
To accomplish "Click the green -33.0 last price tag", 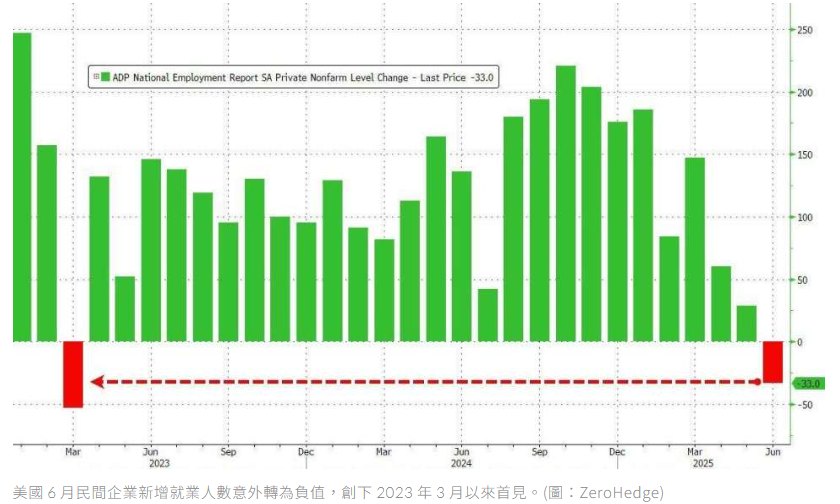I will [807, 384].
